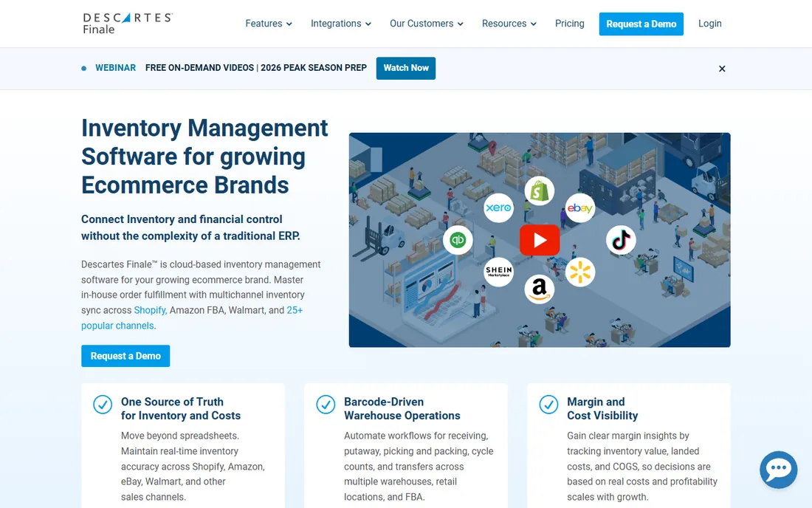This screenshot has height=508, width=812.
Task: Open the live chat bubble
Action: click(778, 470)
